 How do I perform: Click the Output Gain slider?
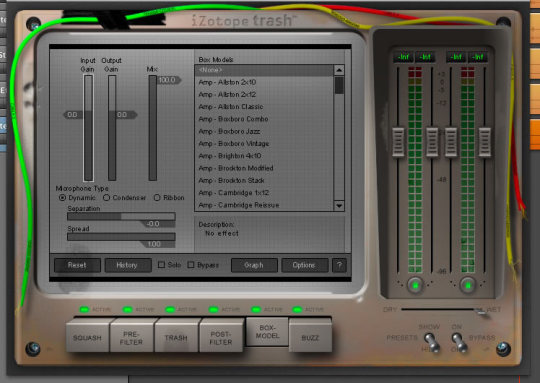tap(112, 127)
